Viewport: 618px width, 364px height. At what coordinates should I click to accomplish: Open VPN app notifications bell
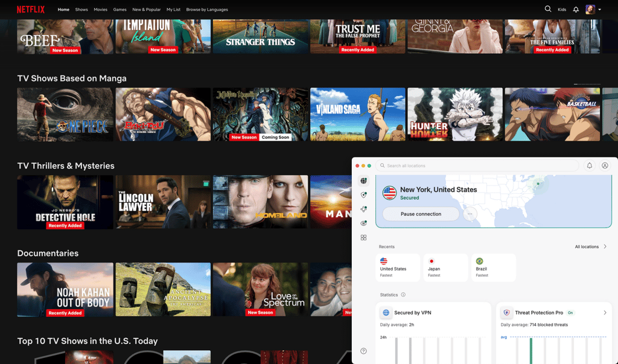point(590,165)
